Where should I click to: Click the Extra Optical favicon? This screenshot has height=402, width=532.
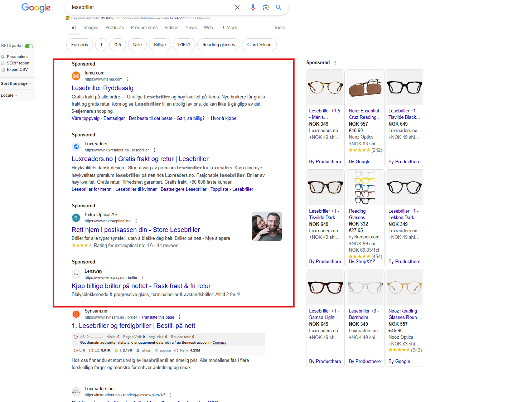(x=76, y=218)
